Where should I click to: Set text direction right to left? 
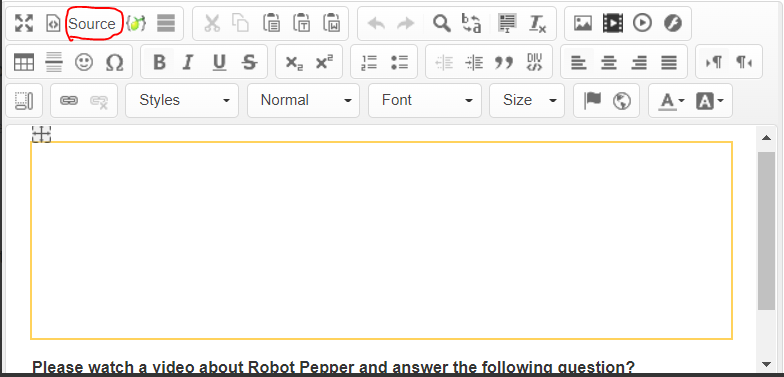tap(744, 62)
